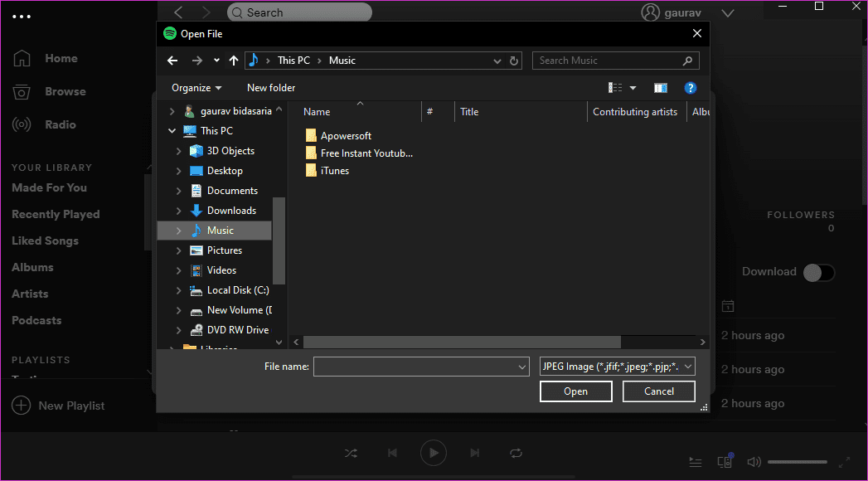Go up one folder level

pyautogui.click(x=234, y=61)
